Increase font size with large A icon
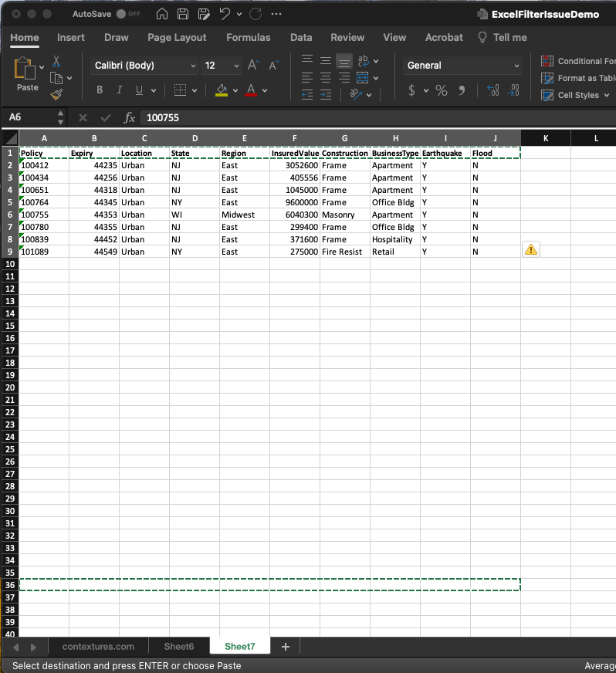Viewport: 616px width, 673px height. point(253,66)
